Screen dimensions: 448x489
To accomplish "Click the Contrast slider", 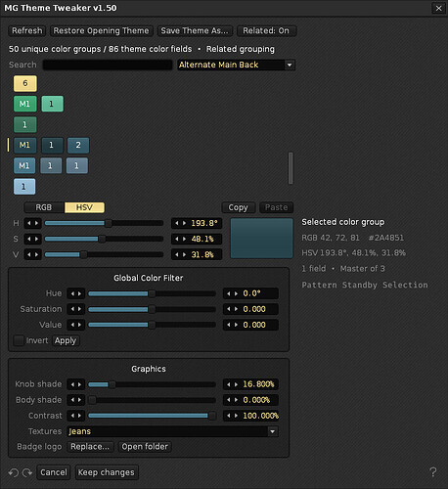I will click(152, 416).
